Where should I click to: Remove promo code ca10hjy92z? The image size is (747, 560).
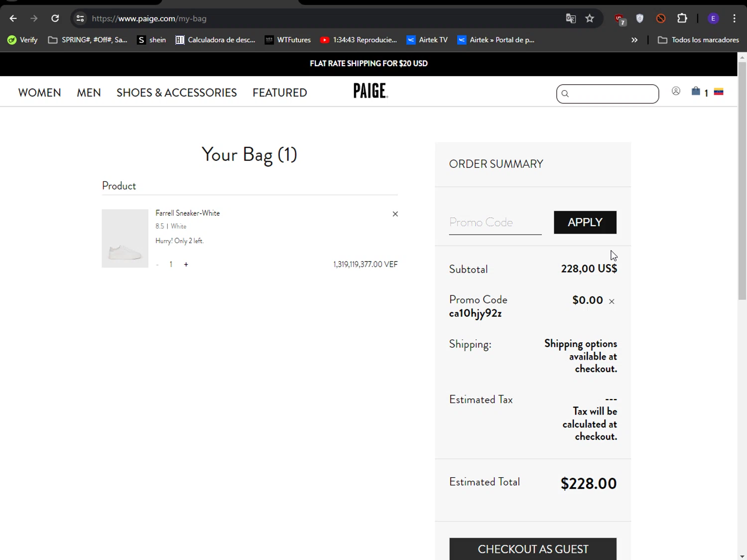tap(612, 301)
